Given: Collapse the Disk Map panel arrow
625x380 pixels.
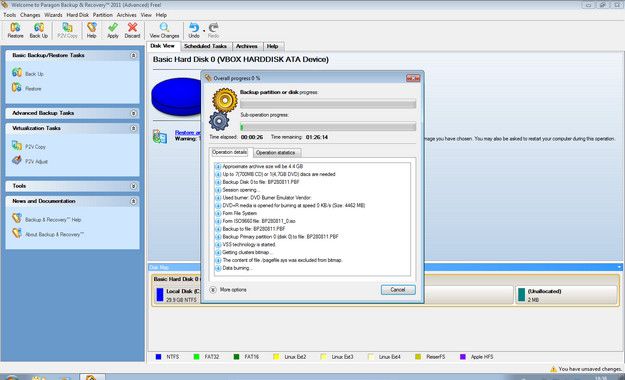Looking at the screenshot, I should (619, 267).
